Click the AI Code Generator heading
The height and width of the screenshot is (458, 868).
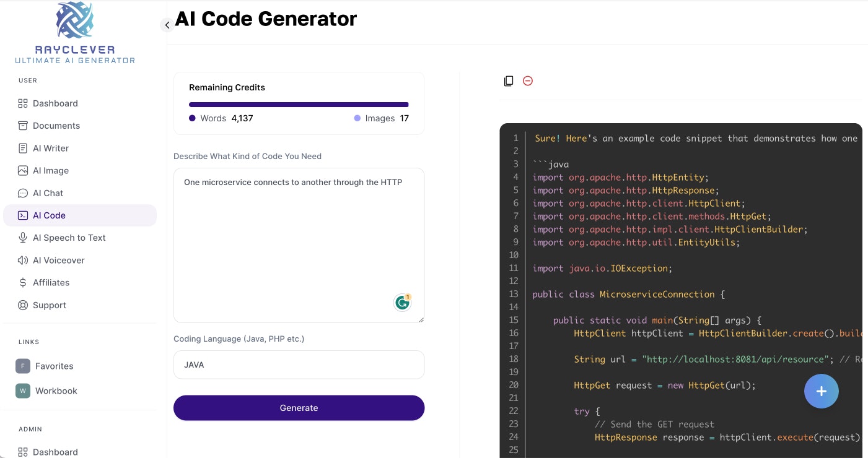click(x=266, y=19)
